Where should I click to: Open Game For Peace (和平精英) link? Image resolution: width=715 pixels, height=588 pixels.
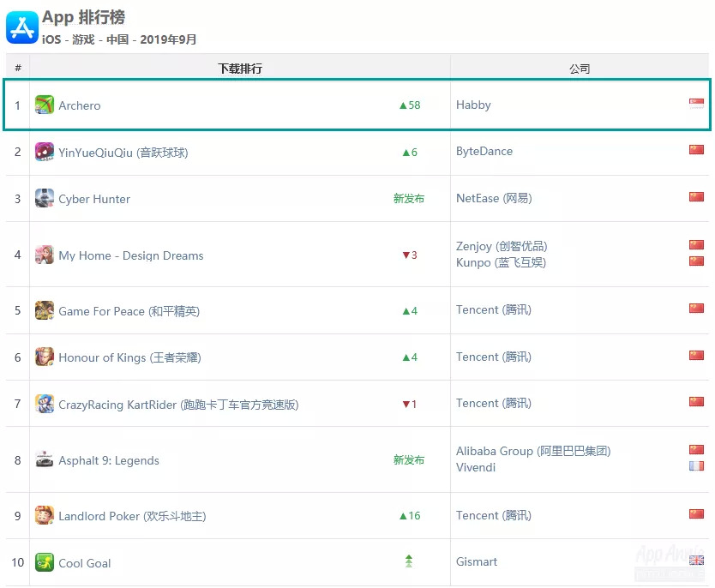[129, 311]
